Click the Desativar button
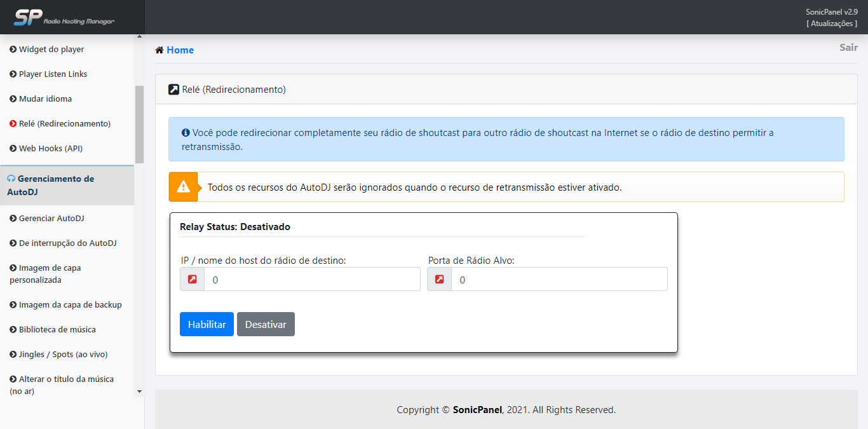 [266, 324]
